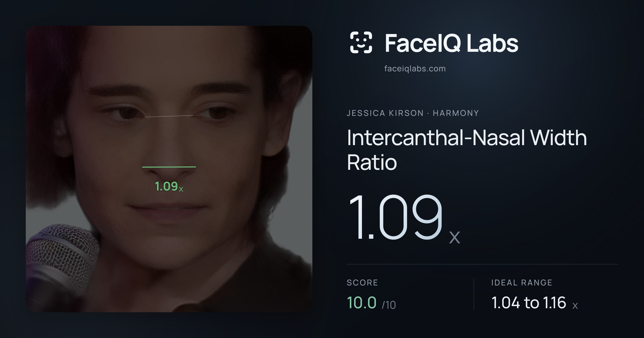Viewport: 644px width, 338px height.
Task: Select the 1.04 to 1.16 range value
Action: coord(535,303)
